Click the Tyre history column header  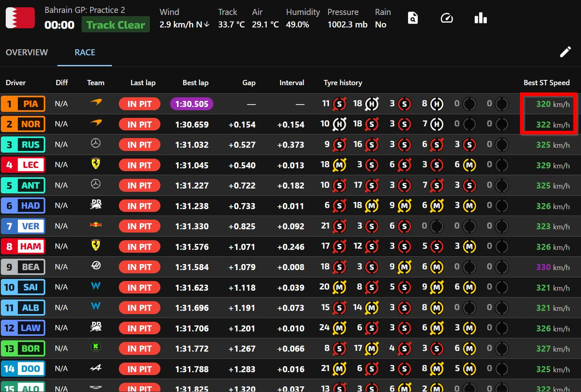343,82
